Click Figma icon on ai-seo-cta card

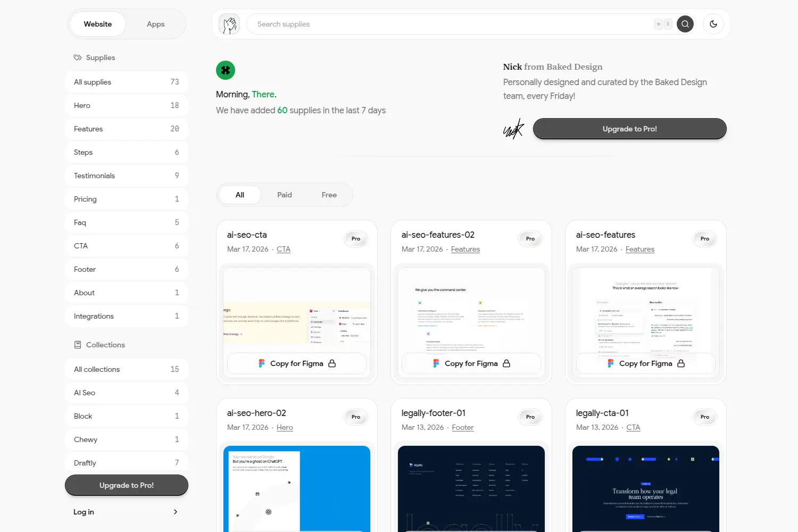261,363
